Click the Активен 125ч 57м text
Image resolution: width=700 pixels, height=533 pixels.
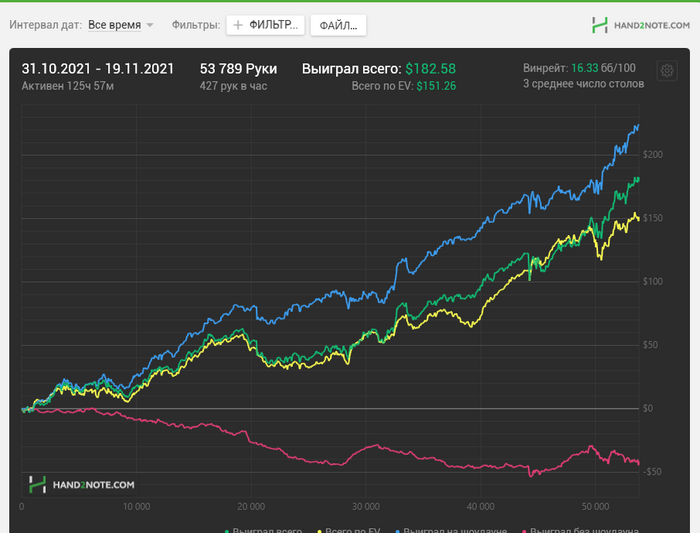pyautogui.click(x=67, y=86)
